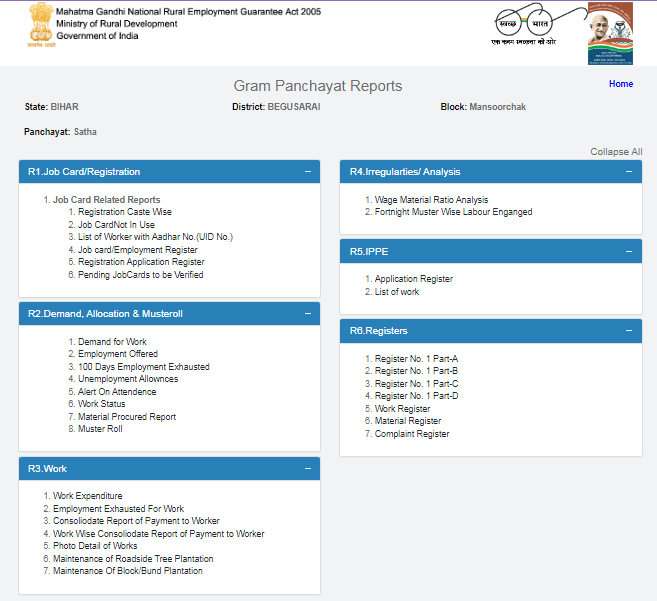Click the Collapse All link
Viewport: 657px width, 601px height.
pos(616,152)
